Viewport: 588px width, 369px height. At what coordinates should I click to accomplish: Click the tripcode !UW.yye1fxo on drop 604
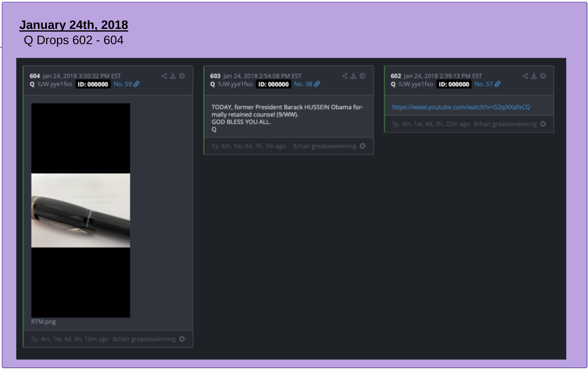click(55, 84)
